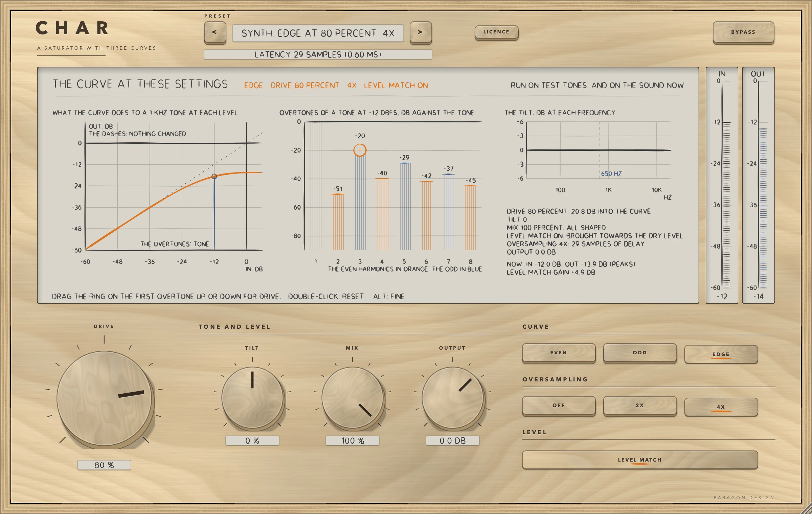Viewport: 812px width, 514px height.
Task: Open the preset name field showing Synth, Edge
Action: (x=318, y=33)
